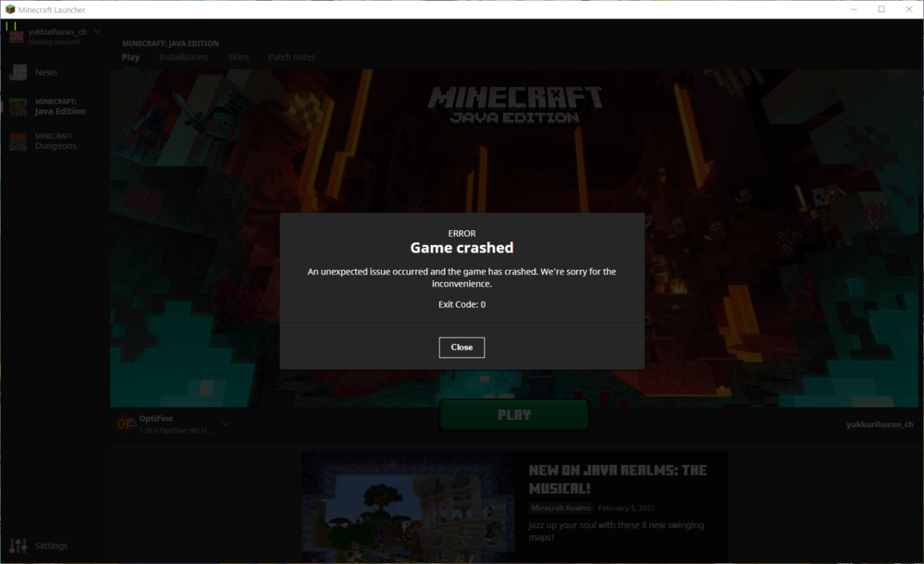Expand the OptiFine installation selector chevron
Screen dimensions: 924x564
(x=226, y=423)
